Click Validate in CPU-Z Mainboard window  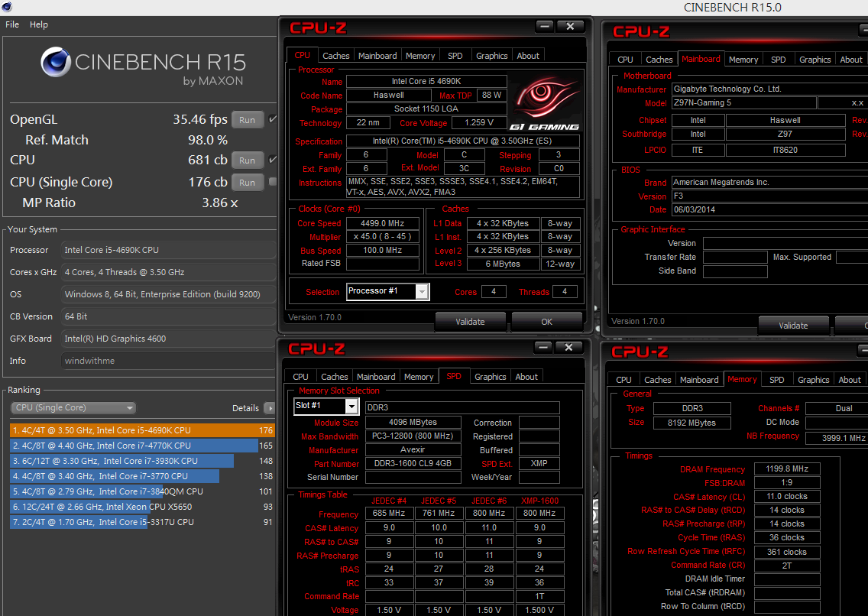(x=793, y=326)
